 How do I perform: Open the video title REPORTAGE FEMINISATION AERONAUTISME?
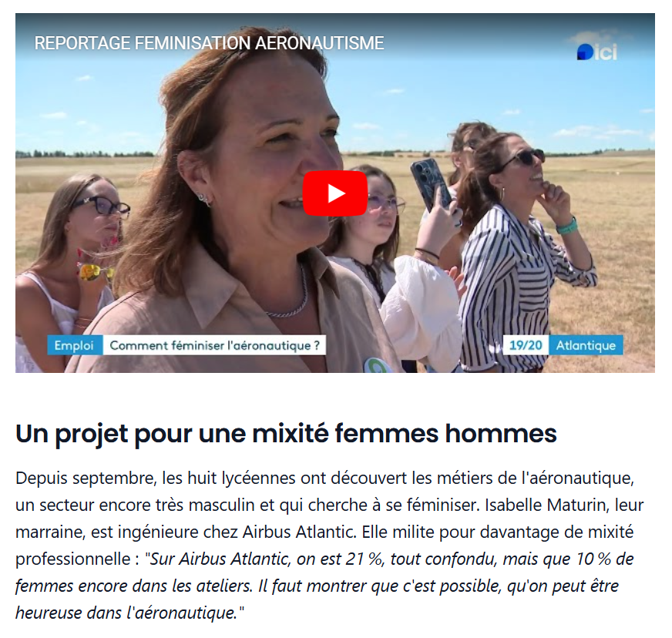(209, 43)
